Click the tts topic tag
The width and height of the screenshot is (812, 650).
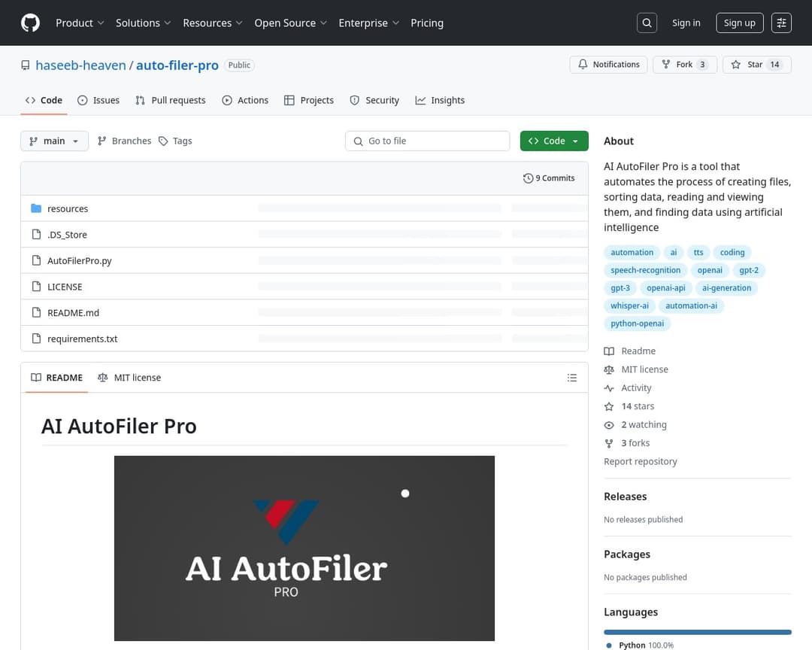[x=698, y=253]
